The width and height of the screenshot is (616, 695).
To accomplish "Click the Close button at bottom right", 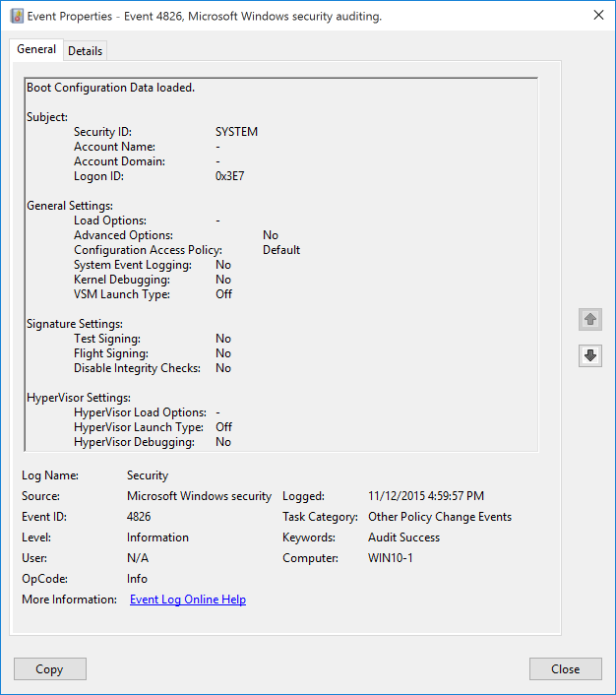I will click(x=565, y=669).
